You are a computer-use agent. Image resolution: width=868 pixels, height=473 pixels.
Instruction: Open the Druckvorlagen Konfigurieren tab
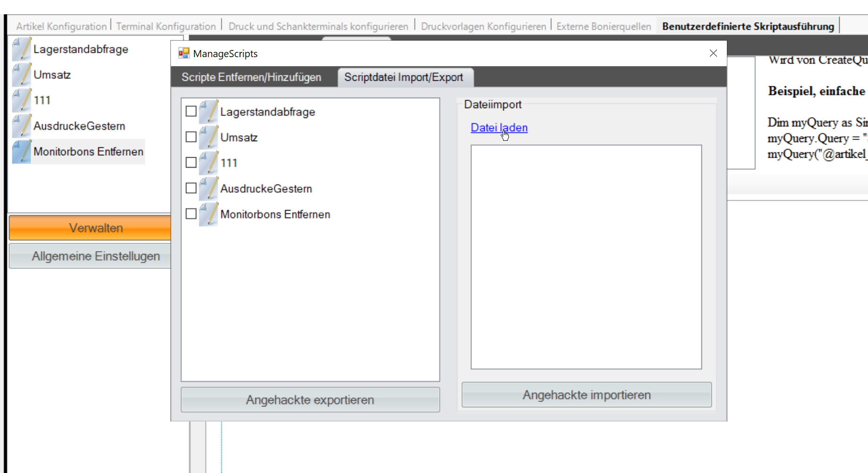[483, 26]
